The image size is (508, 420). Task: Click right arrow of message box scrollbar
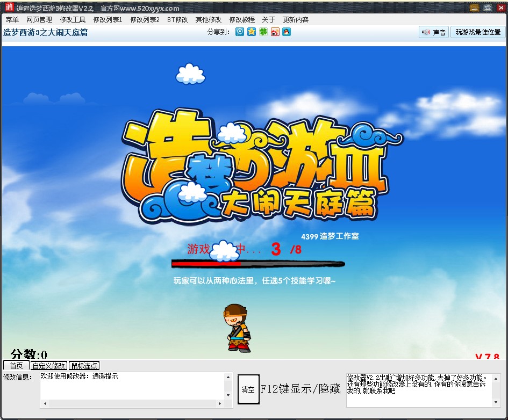pos(220,403)
